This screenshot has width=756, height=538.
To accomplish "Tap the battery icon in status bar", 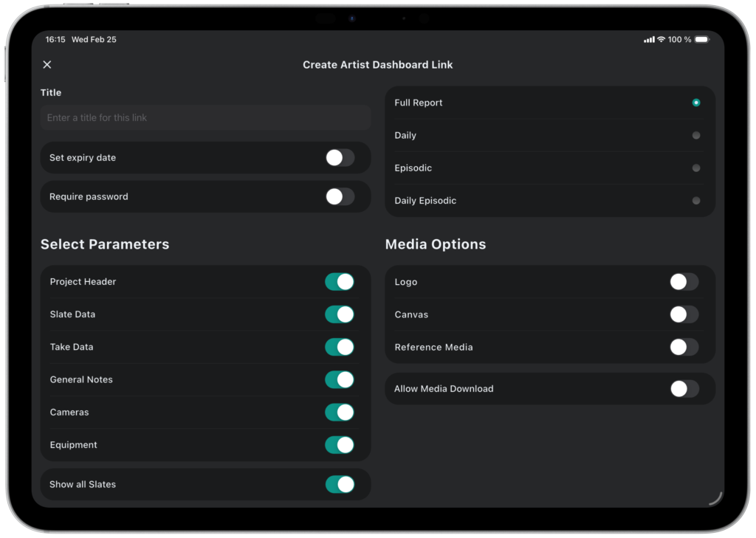I will pos(701,40).
